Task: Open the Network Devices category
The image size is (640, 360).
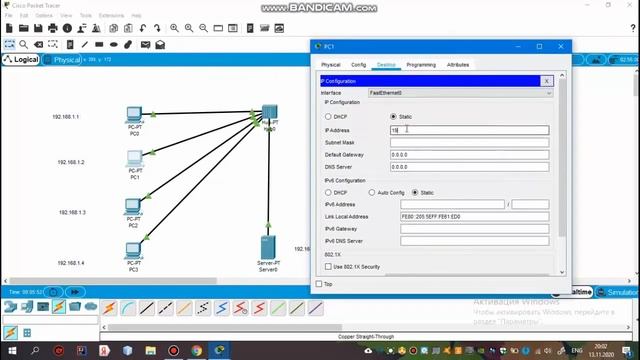Action: pyautogui.click(x=11, y=307)
